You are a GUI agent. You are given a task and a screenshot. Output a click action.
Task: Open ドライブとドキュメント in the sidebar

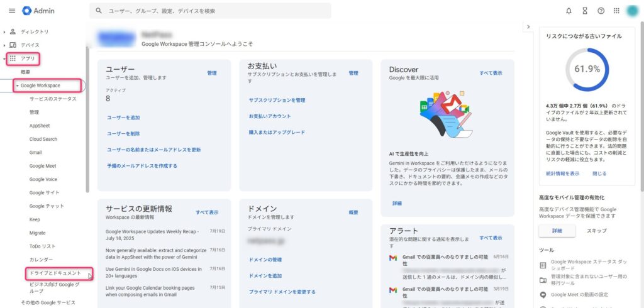click(55, 273)
